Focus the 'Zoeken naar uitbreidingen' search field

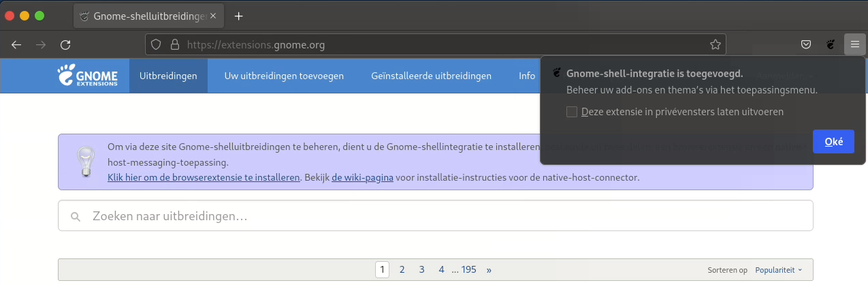pos(436,215)
